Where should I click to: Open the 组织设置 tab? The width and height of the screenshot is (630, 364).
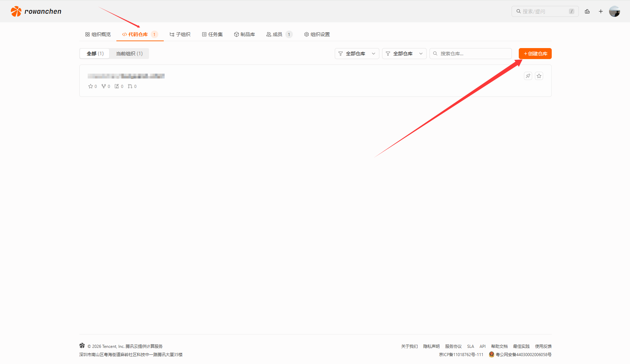[317, 34]
